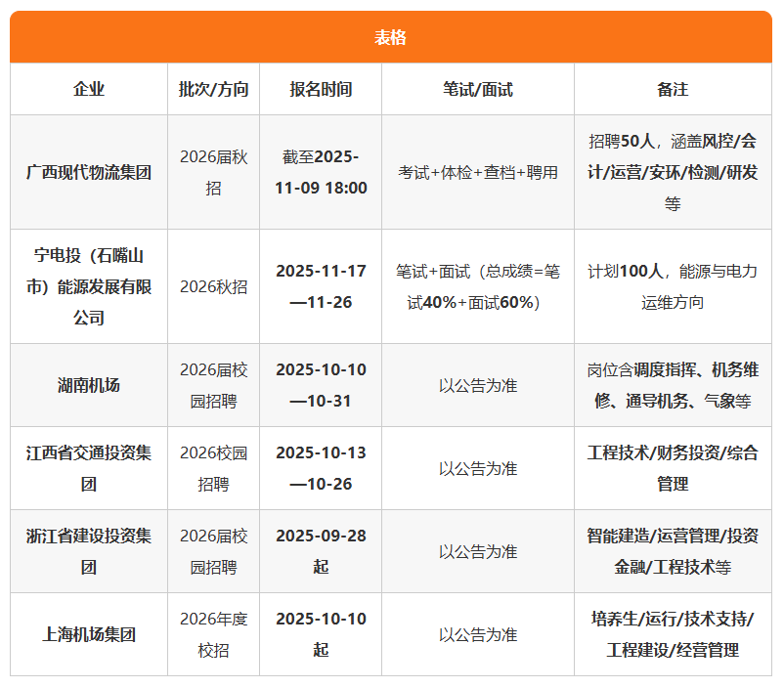Click the 报名时间 column header

click(321, 89)
